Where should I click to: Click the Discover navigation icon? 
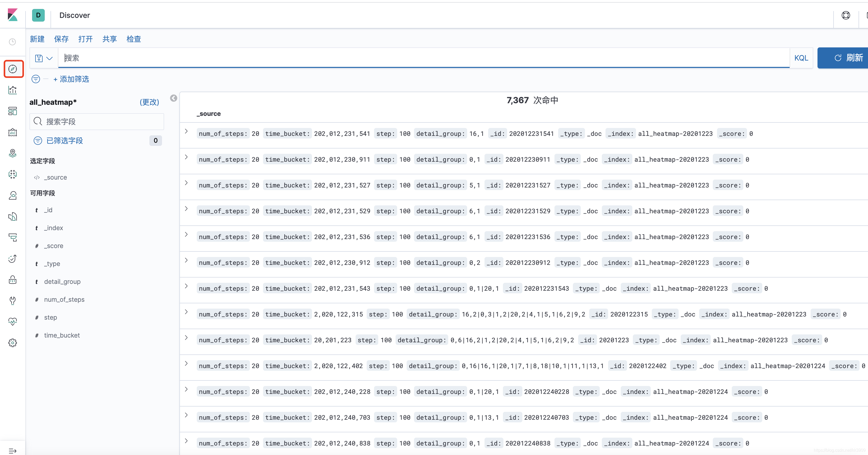(13, 69)
